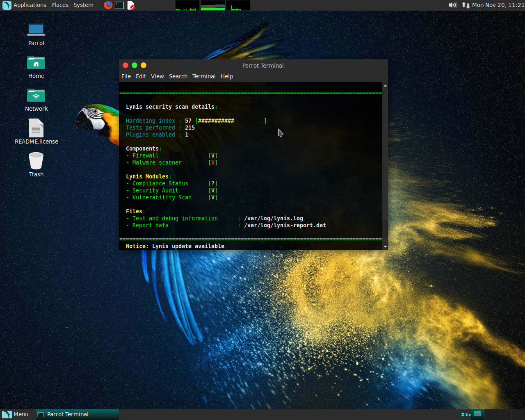
Task: Click the 'Firewall' component line
Action: tap(171, 155)
